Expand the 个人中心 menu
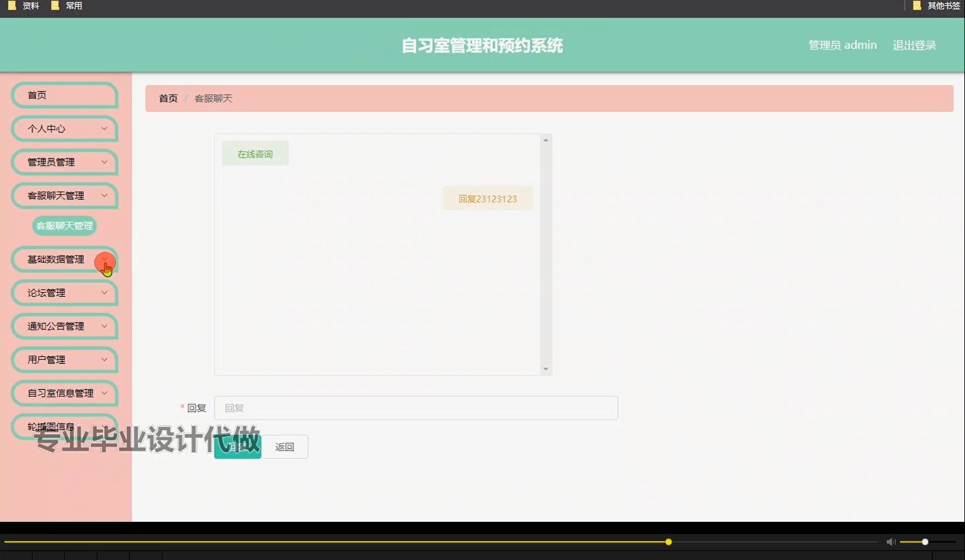 pos(64,129)
